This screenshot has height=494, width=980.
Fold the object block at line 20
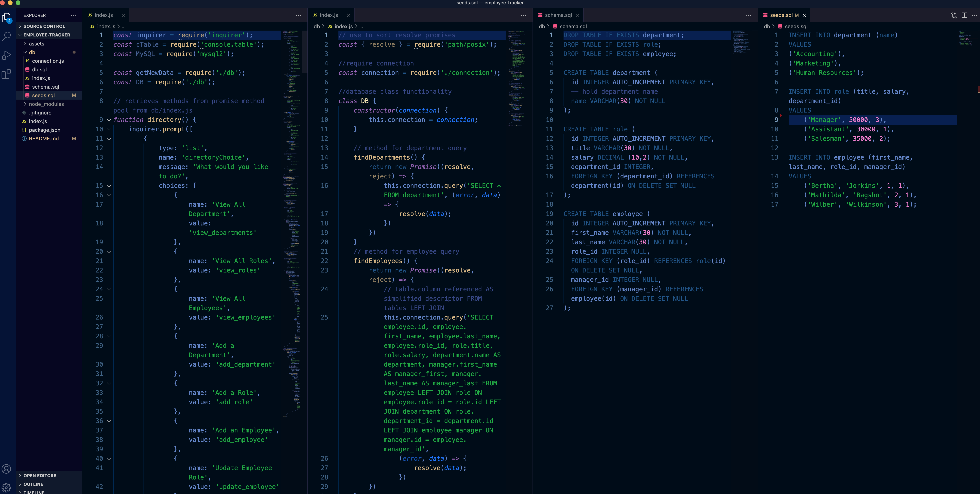tap(109, 252)
